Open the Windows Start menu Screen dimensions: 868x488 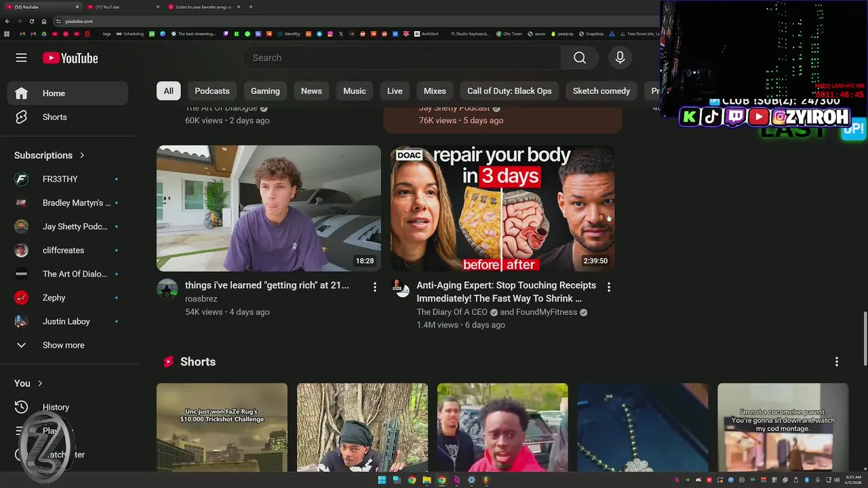382,480
